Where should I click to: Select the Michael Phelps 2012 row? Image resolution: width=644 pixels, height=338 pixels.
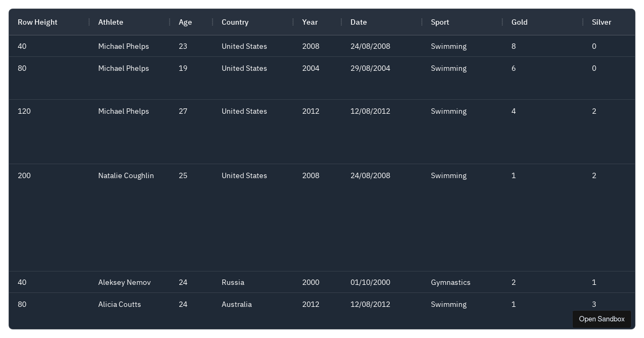(x=123, y=111)
